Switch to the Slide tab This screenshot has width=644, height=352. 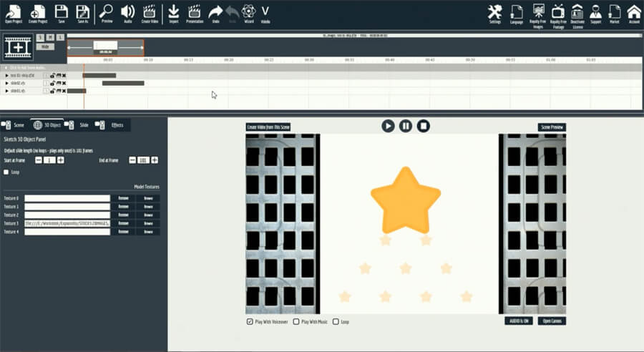click(77, 125)
